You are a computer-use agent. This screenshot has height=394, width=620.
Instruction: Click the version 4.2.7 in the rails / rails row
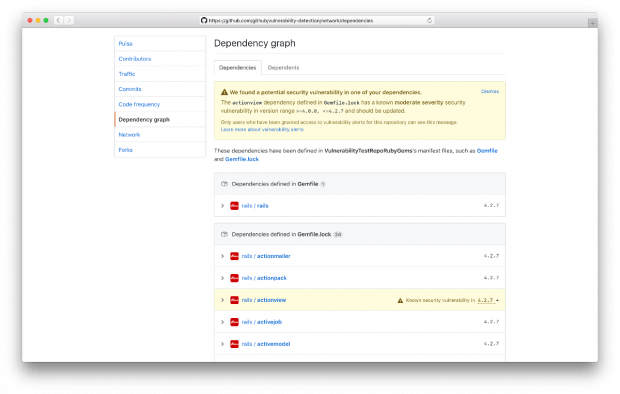pyautogui.click(x=491, y=206)
